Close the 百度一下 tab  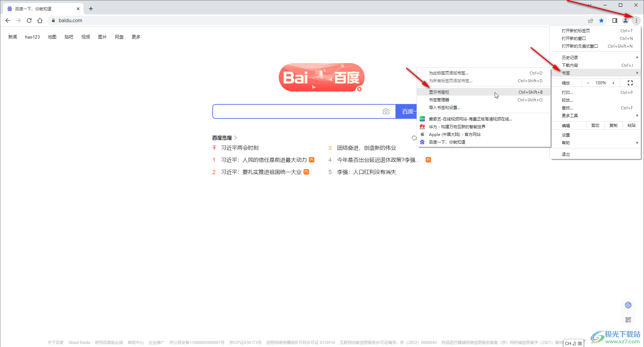click(78, 9)
